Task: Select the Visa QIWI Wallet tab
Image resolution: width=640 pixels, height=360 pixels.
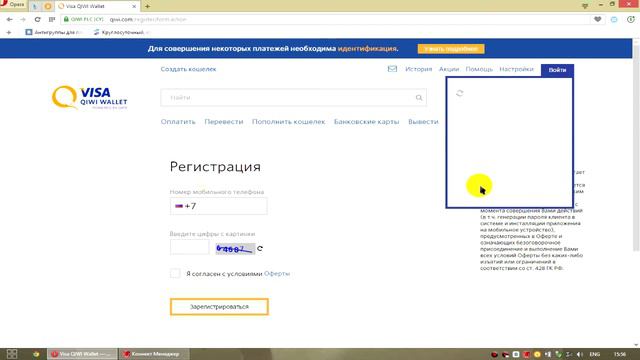Action: (x=97, y=6)
